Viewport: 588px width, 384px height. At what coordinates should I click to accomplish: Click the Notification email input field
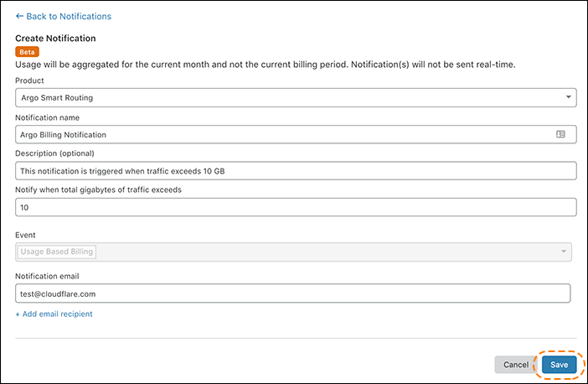click(x=292, y=293)
